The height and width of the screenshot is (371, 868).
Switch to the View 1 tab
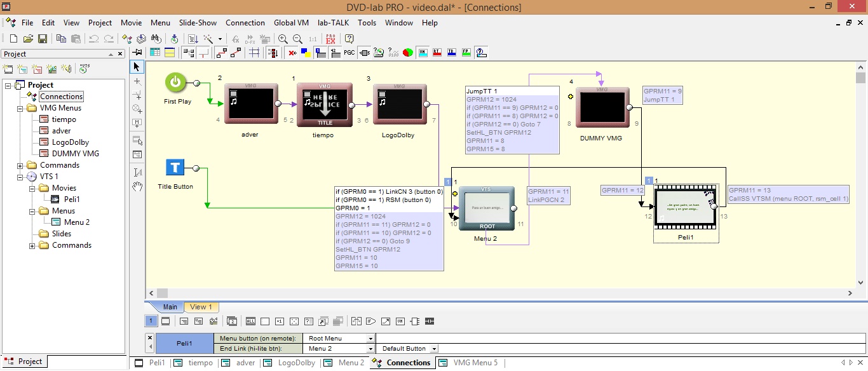pos(201,307)
